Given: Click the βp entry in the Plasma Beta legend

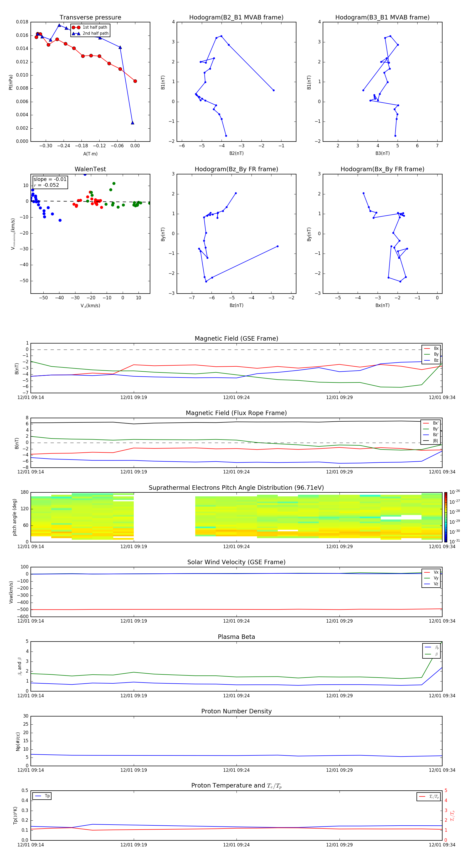Looking at the screenshot, I should [x=432, y=647].
